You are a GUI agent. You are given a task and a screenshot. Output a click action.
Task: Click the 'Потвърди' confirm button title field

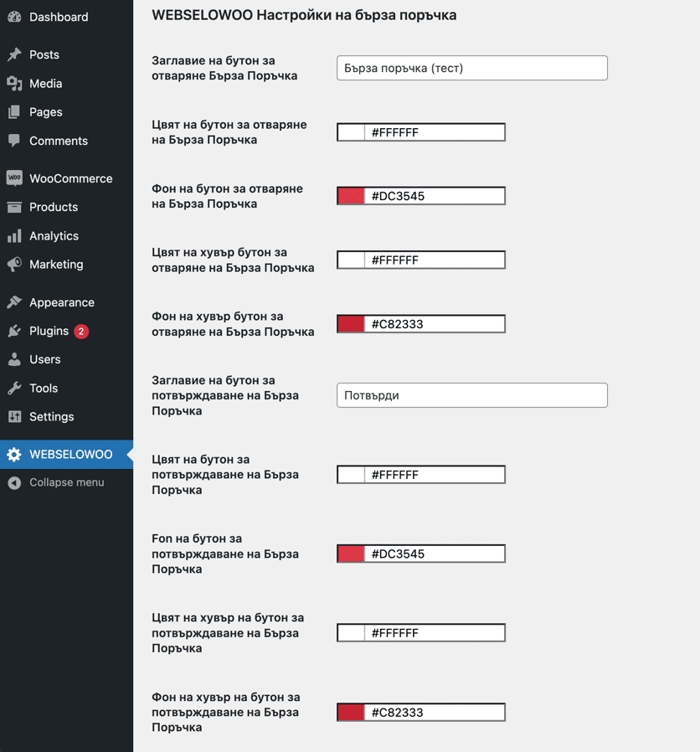pyautogui.click(x=471, y=395)
